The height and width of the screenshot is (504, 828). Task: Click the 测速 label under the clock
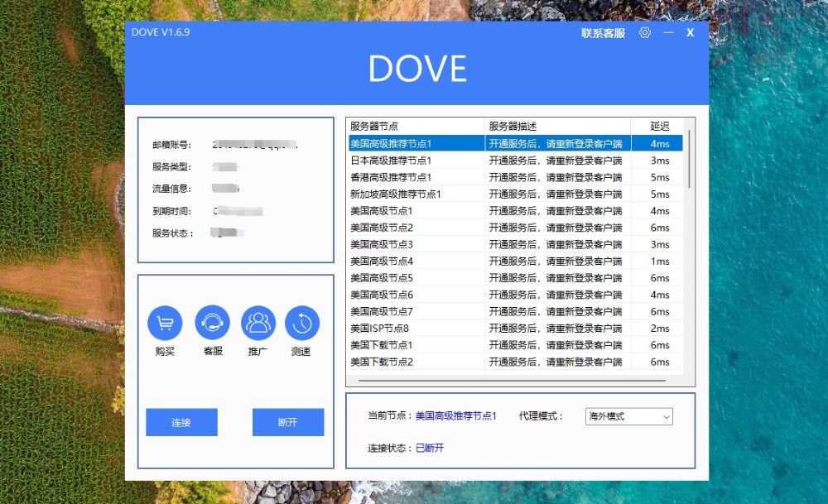[x=301, y=352]
